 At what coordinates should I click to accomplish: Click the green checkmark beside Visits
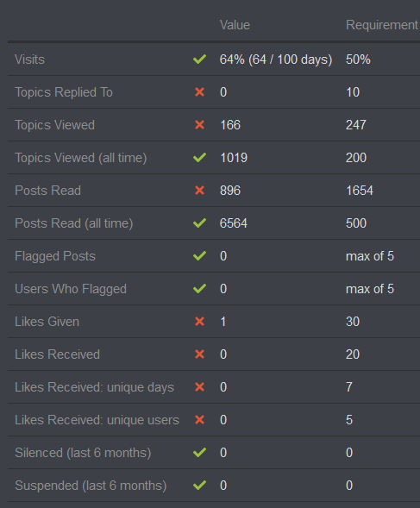(199, 60)
